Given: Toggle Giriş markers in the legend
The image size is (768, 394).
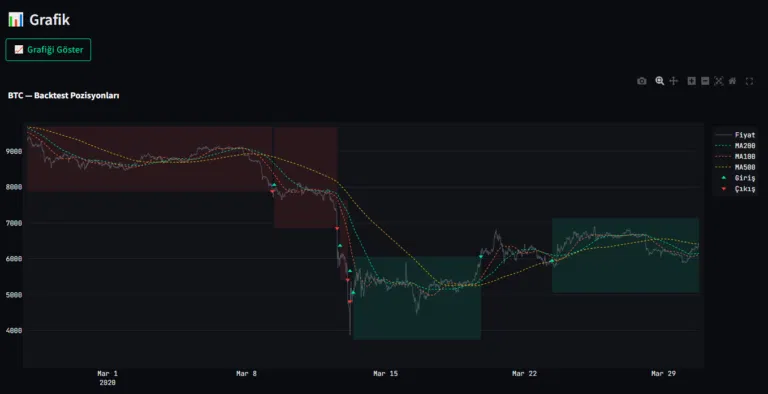Looking at the screenshot, I should tap(735, 178).
